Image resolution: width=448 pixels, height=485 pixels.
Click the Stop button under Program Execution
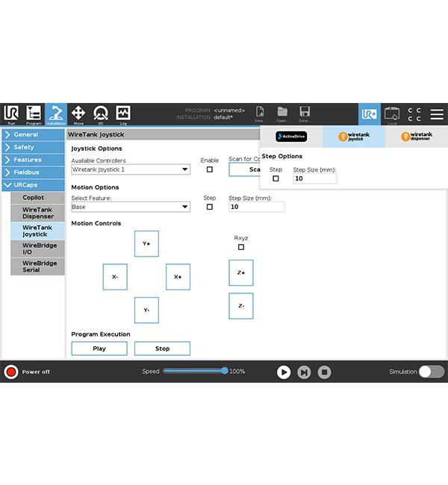tap(162, 348)
